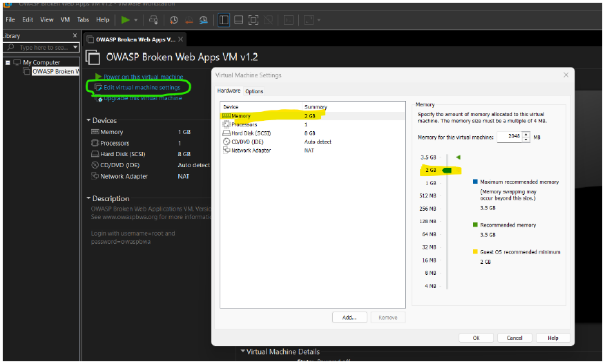The height and width of the screenshot is (364, 605).
Task: Select Hard Disk (SCSI) row in settings
Action: [312, 133]
